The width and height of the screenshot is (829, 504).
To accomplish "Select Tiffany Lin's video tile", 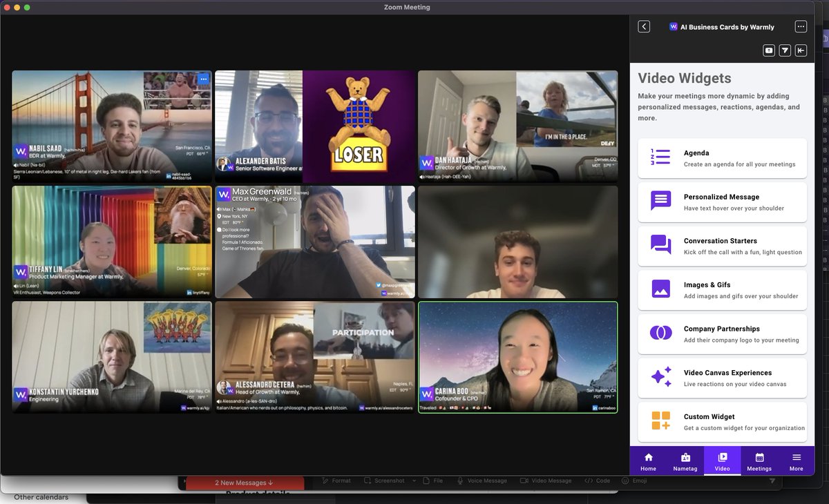I will pyautogui.click(x=112, y=242).
